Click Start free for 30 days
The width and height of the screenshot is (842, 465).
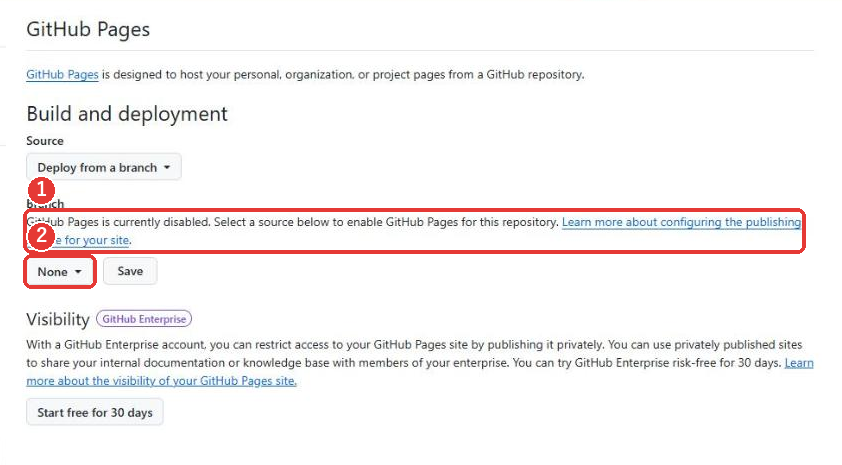pos(95,412)
